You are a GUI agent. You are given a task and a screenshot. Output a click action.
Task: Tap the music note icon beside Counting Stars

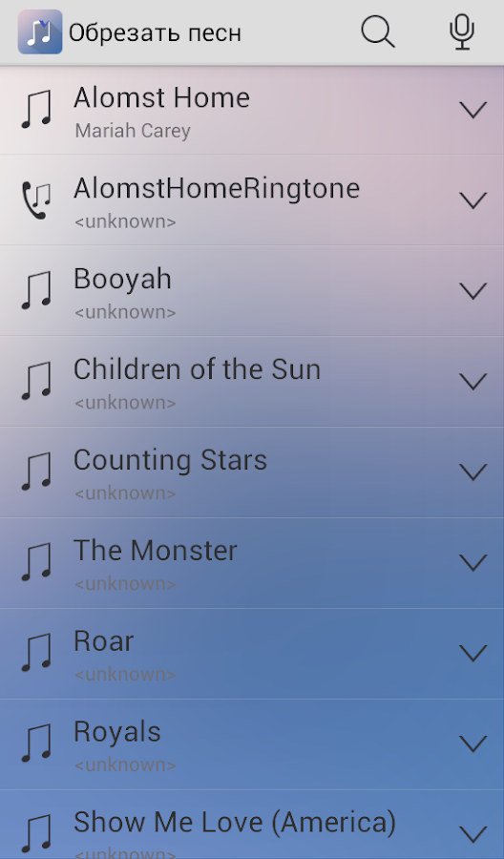click(36, 471)
